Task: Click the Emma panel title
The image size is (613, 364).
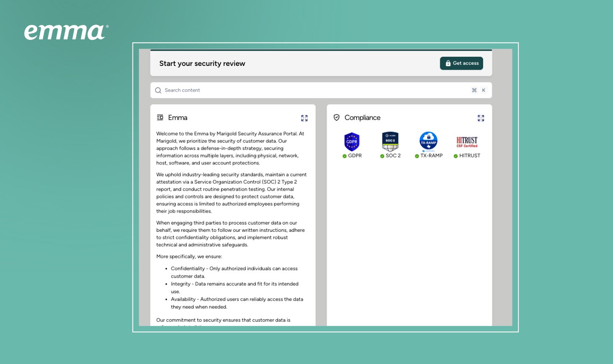Action: (x=178, y=118)
